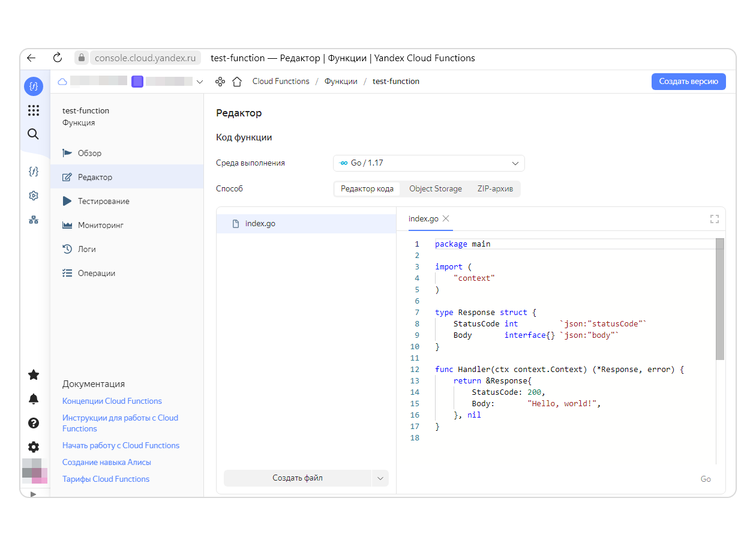Click line number 18 in the gutter
This screenshot has width=756, height=546.
coord(415,438)
